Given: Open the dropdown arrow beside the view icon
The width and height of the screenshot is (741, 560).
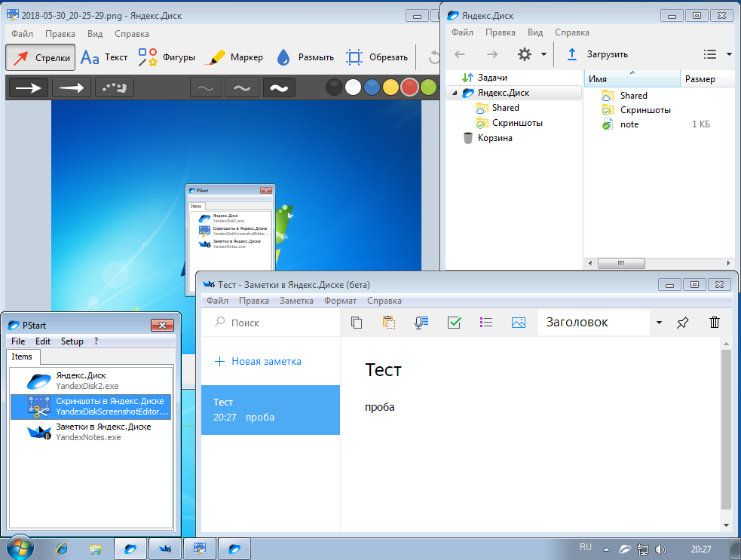Looking at the screenshot, I should [729, 54].
